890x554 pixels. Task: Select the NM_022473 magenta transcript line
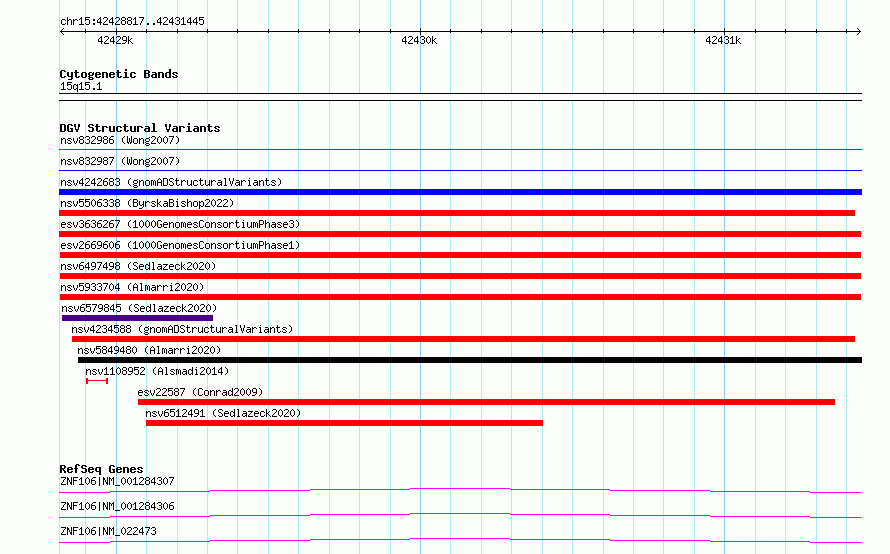click(460, 540)
